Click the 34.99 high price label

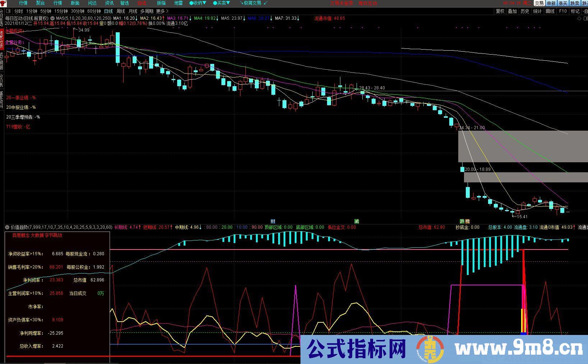tap(83, 30)
